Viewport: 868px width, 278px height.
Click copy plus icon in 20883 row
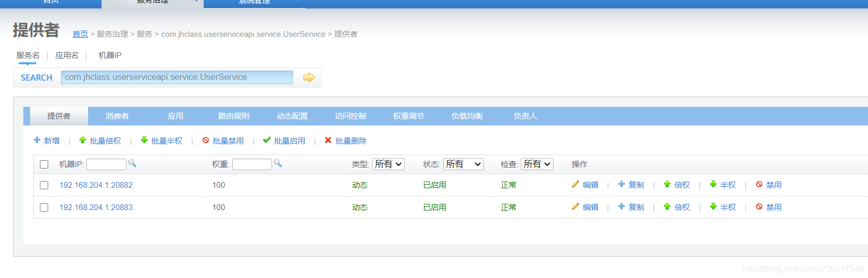click(621, 206)
